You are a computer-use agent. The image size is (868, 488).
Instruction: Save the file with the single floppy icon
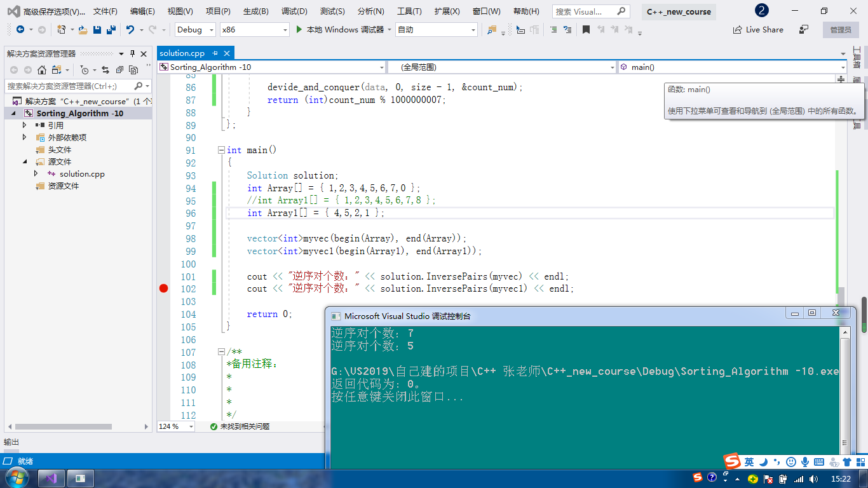click(97, 30)
